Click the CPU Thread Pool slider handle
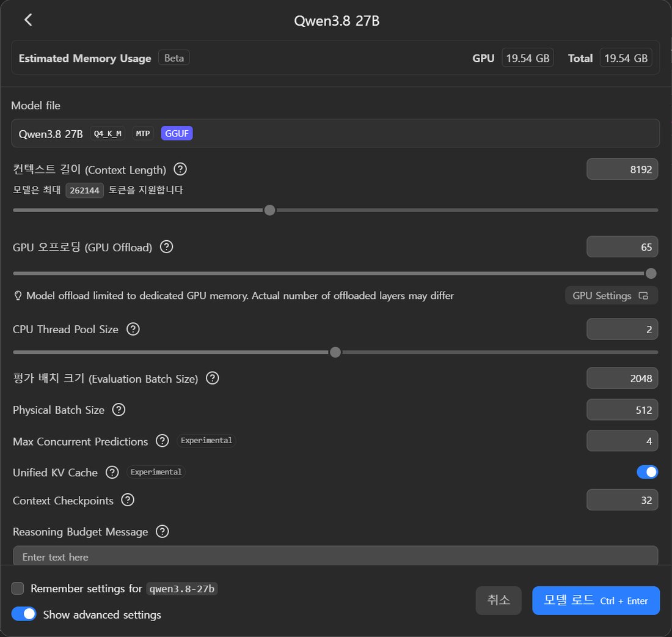This screenshot has height=637, width=672. tap(335, 352)
